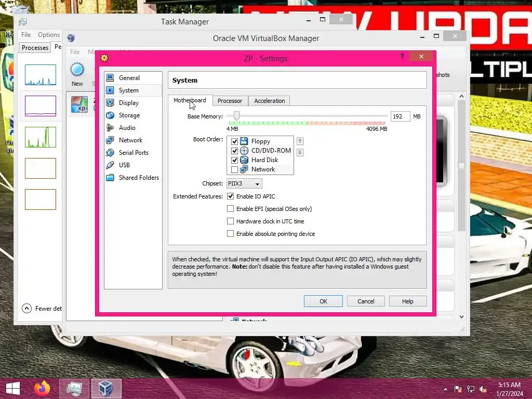The width and height of the screenshot is (532, 399).
Task: Click Base Memory value field 192
Action: (x=400, y=116)
